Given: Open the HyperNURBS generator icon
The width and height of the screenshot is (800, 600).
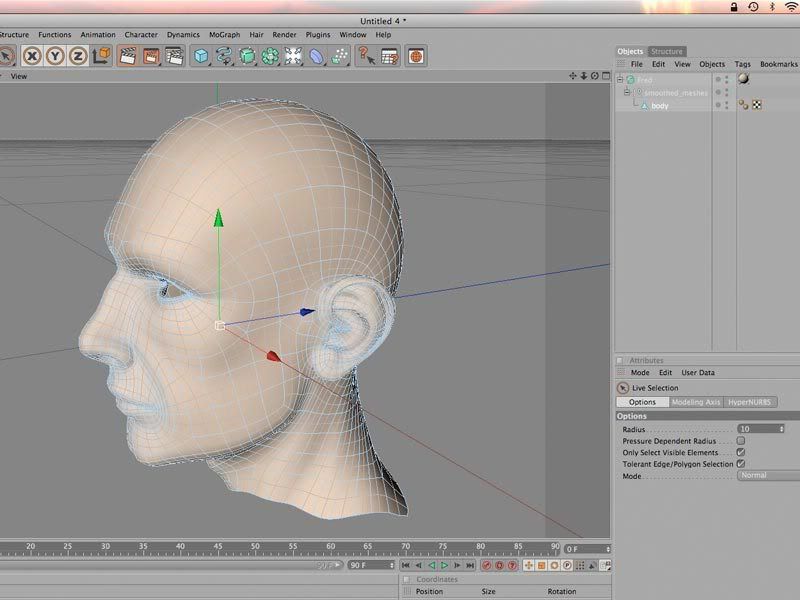Looking at the screenshot, I should point(247,56).
